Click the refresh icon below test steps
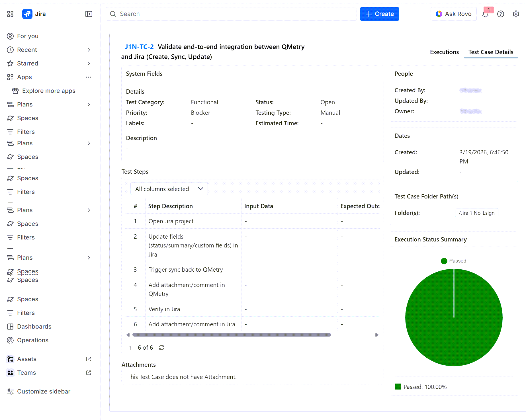Viewport: 526px width, 420px height. tap(162, 347)
